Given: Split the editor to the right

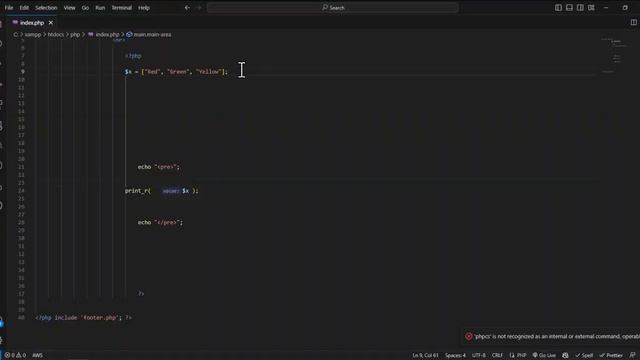Looking at the screenshot, I should tap(633, 22).
